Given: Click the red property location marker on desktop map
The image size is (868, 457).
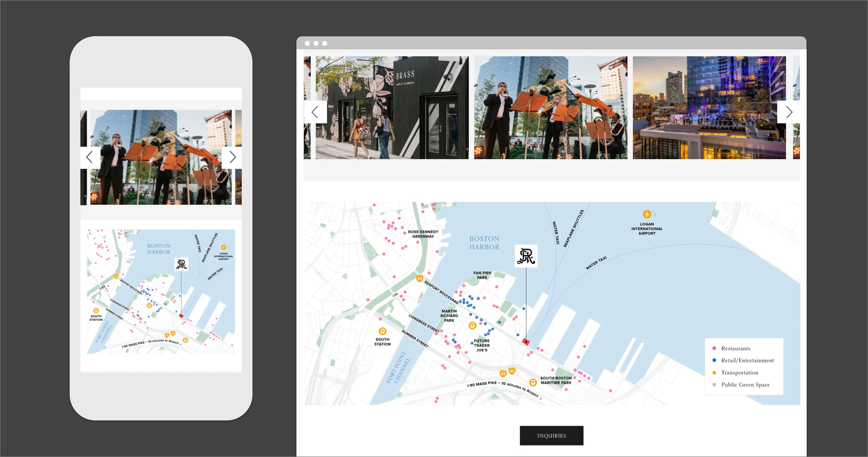Looking at the screenshot, I should (x=526, y=342).
